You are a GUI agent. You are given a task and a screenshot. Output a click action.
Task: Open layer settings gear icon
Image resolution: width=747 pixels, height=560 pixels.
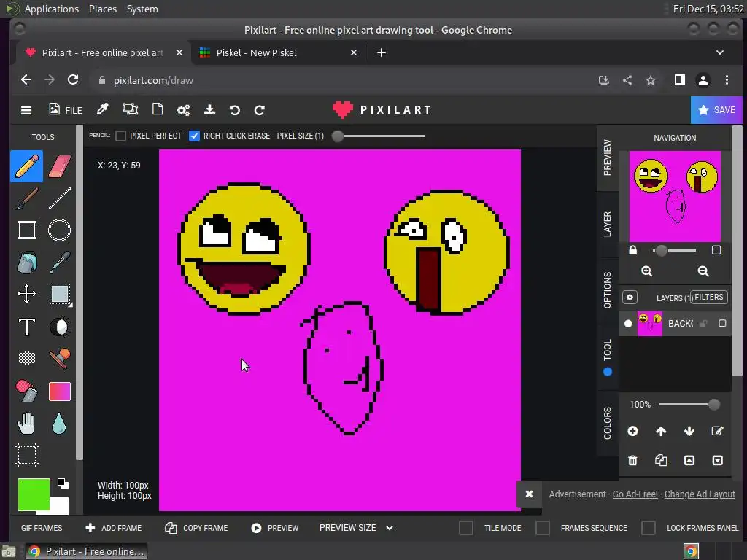tap(630, 297)
